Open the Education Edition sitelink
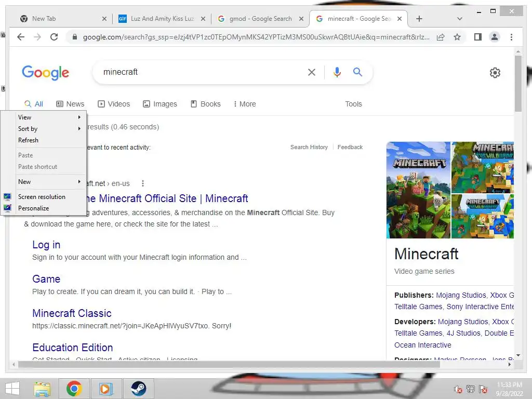The width and height of the screenshot is (532, 399). point(73,348)
